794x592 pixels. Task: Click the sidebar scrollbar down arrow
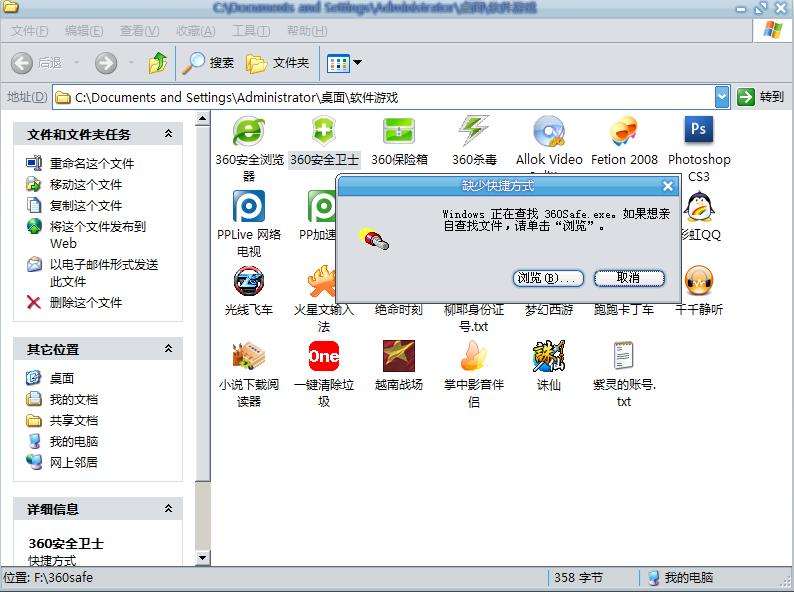tap(202, 558)
